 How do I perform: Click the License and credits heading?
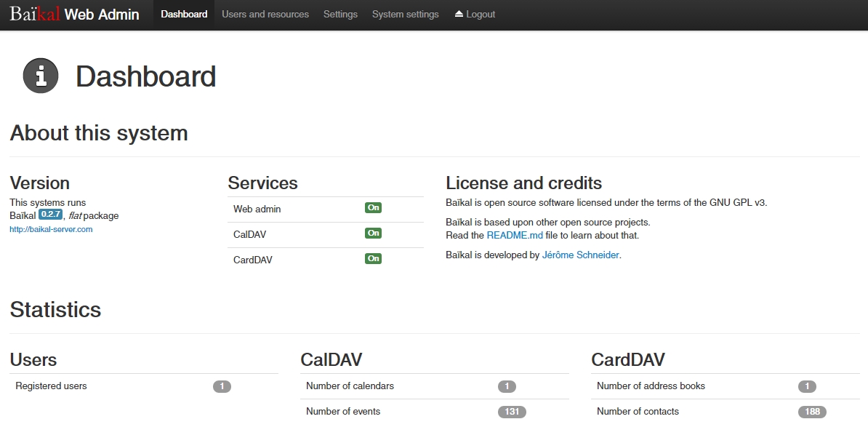tap(523, 183)
